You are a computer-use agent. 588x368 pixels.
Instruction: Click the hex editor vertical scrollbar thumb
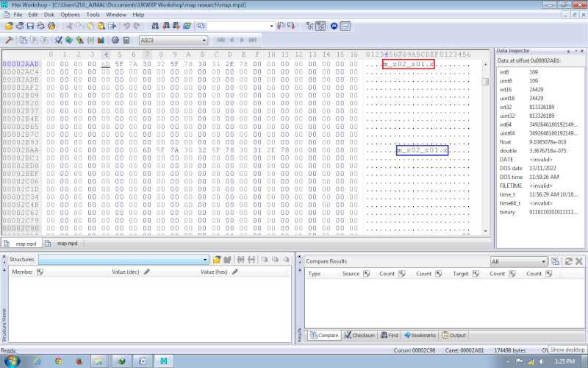click(x=485, y=82)
